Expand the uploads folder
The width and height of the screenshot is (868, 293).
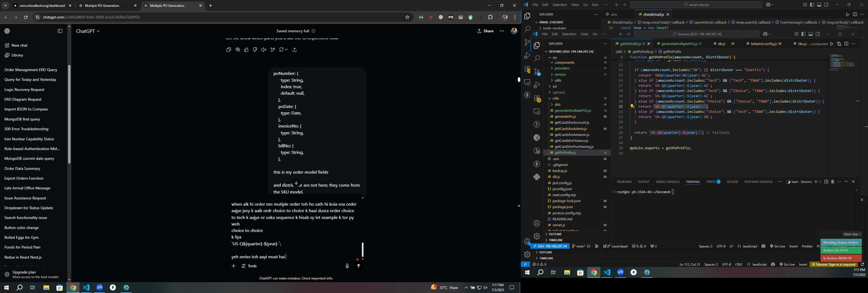coord(559,93)
